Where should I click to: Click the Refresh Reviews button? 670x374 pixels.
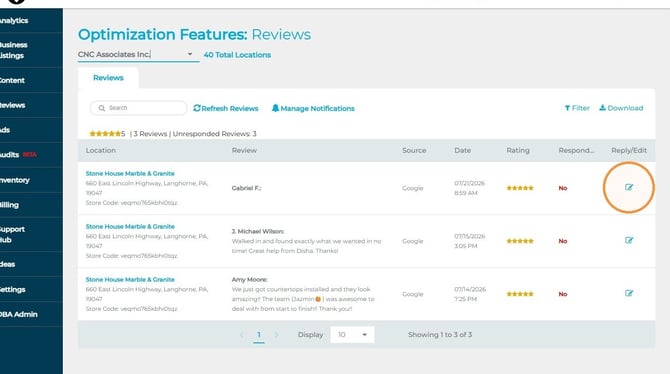[x=226, y=108]
